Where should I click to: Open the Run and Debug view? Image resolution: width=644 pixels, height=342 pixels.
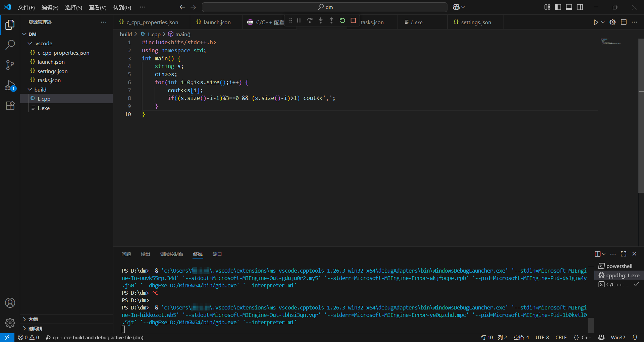(10, 85)
